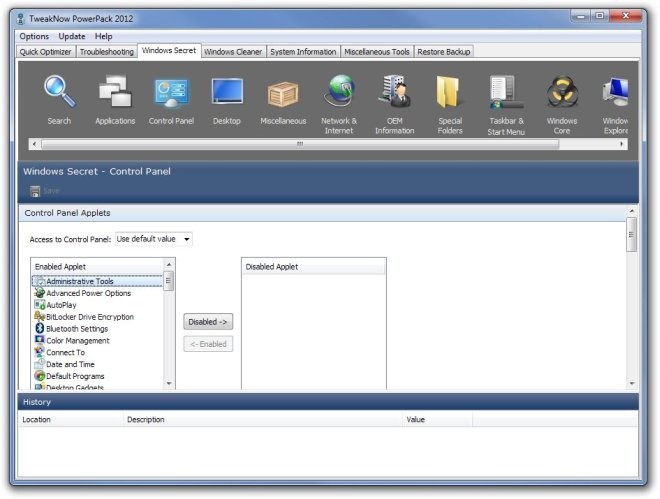
Task: Click the Advanced Power Options icon
Action: [x=40, y=293]
